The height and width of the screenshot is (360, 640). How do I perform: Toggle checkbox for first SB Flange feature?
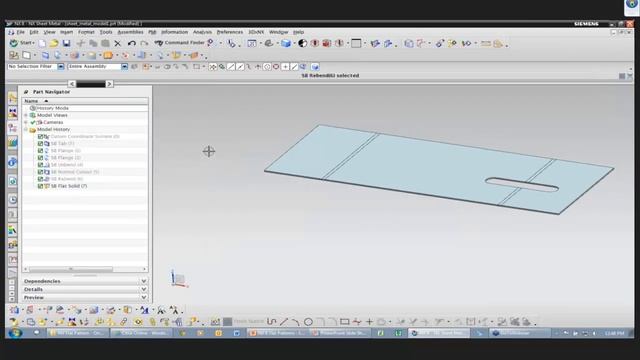tap(40, 151)
